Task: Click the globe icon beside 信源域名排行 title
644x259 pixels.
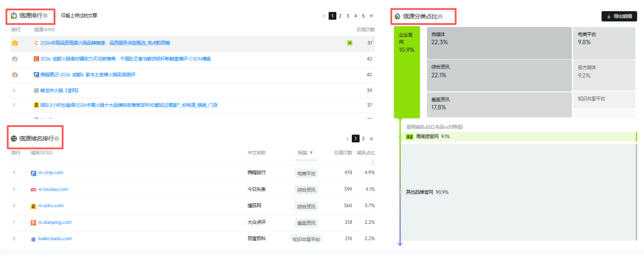Action: click(14, 139)
